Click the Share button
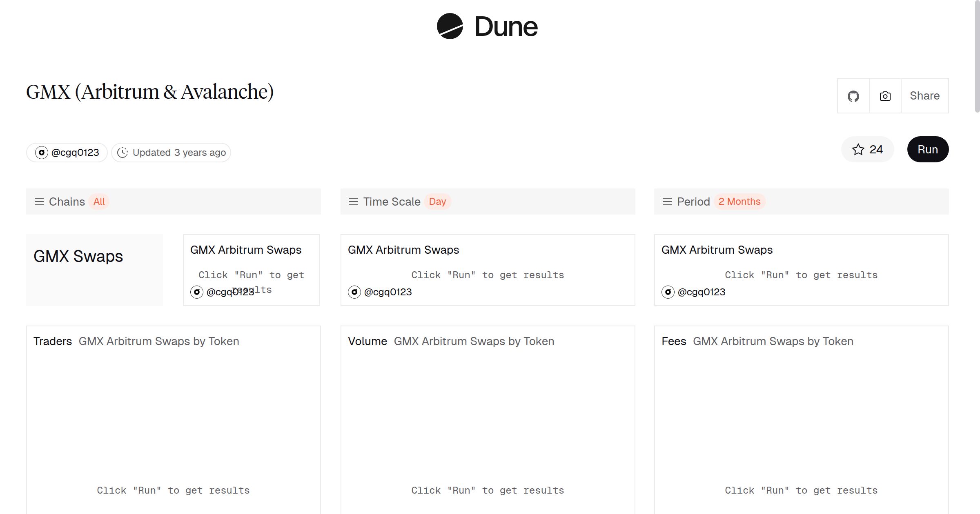 [924, 95]
